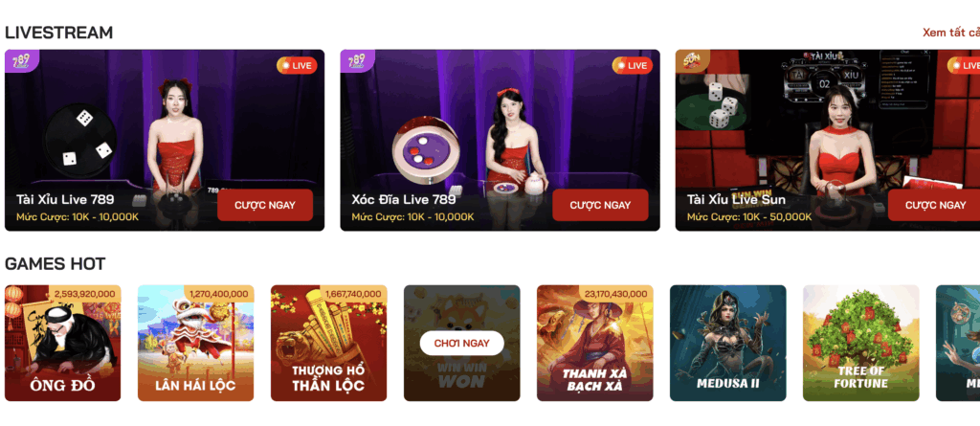Click Cược Ngay for Xóc Đĩa Live 789

(x=600, y=205)
